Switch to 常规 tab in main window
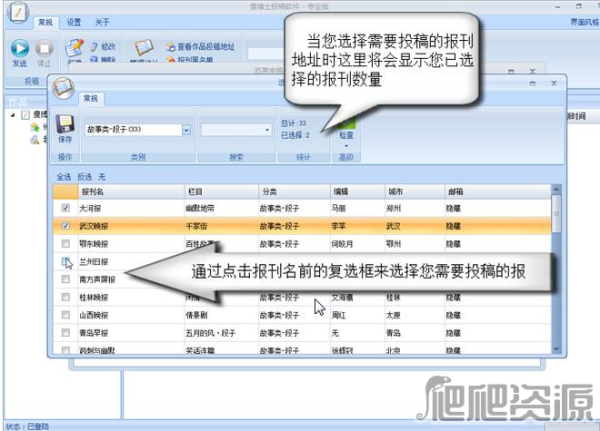The image size is (600, 431). pyautogui.click(x=46, y=22)
